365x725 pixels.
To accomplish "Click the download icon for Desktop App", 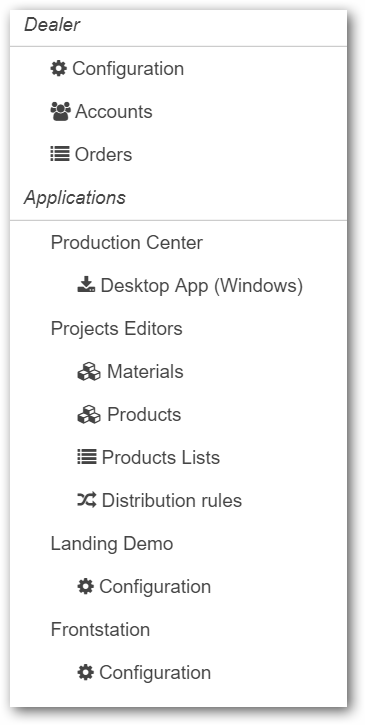I will 86,285.
